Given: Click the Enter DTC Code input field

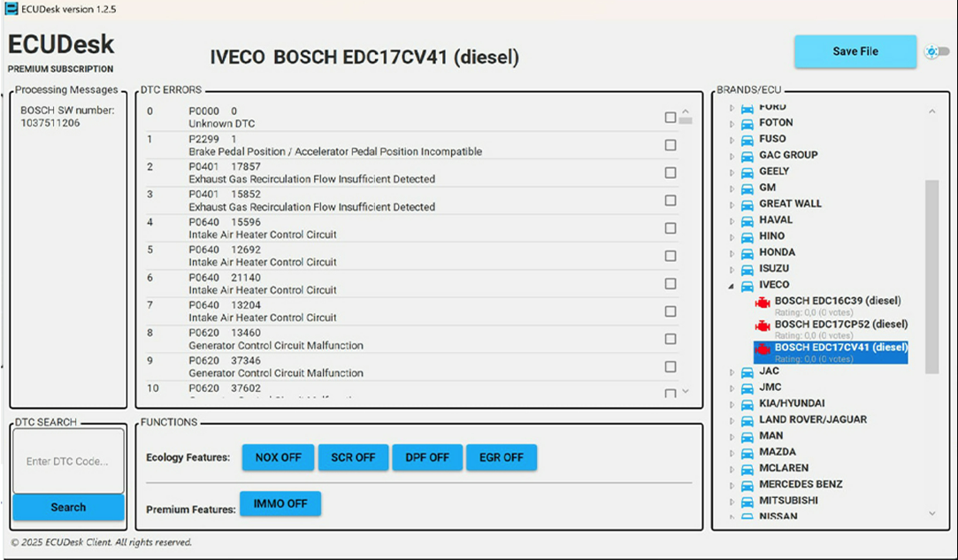Looking at the screenshot, I should click(68, 461).
